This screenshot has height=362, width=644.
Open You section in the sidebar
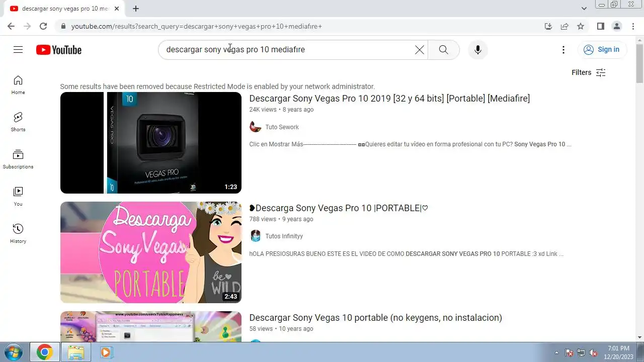[18, 197]
